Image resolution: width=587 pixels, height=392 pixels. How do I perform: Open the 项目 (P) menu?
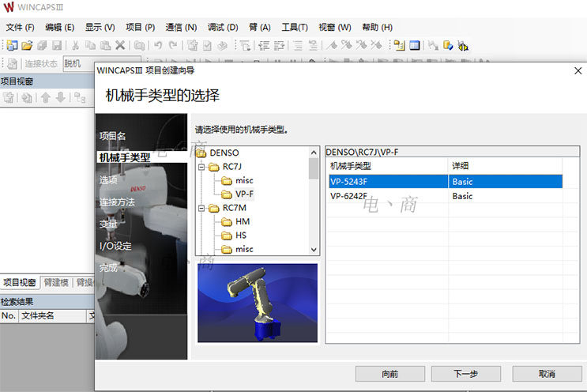(x=140, y=28)
